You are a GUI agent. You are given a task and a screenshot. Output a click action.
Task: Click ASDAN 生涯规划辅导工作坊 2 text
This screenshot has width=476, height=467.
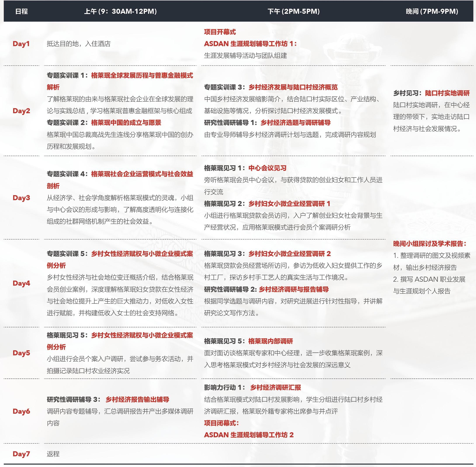[x=249, y=435]
